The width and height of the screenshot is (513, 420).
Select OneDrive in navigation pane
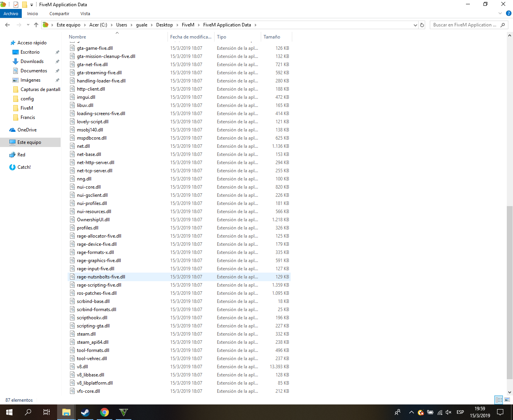(27, 130)
